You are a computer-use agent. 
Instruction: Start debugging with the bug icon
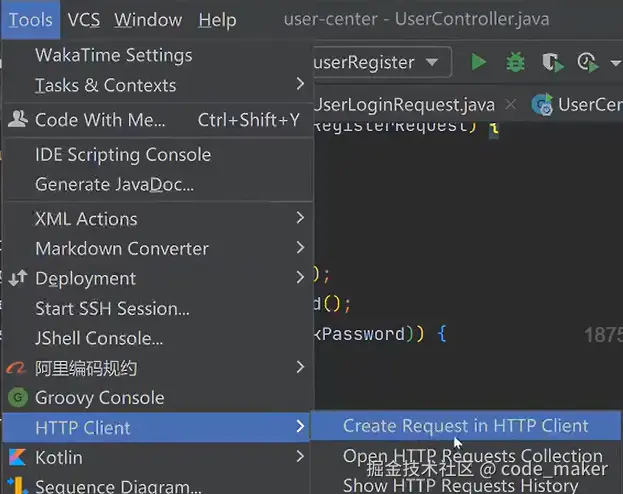point(515,63)
